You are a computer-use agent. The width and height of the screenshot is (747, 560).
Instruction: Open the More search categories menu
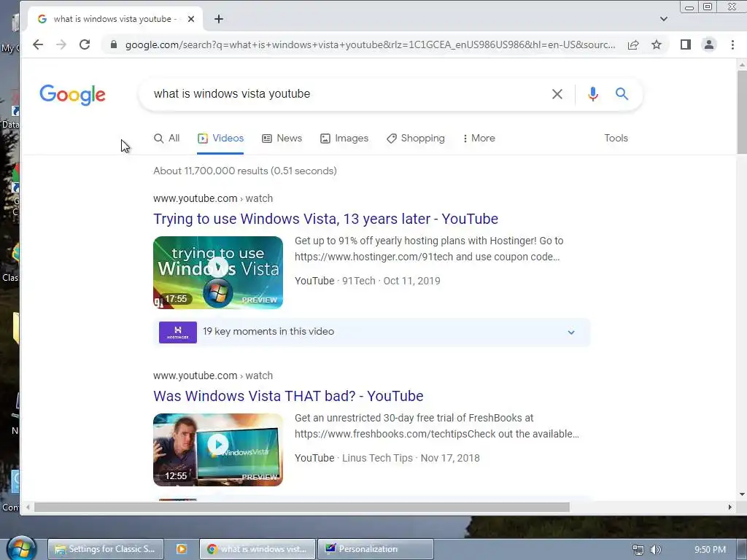point(479,138)
